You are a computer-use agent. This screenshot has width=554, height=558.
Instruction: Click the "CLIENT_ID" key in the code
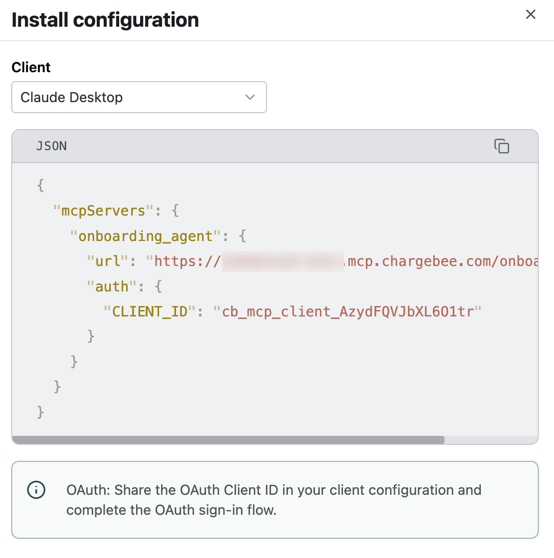tap(149, 312)
